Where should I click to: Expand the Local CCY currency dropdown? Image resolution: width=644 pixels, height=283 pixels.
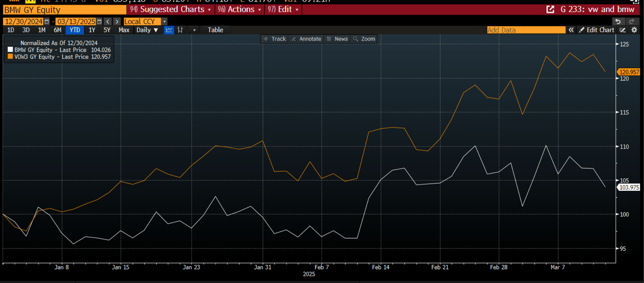164,21
